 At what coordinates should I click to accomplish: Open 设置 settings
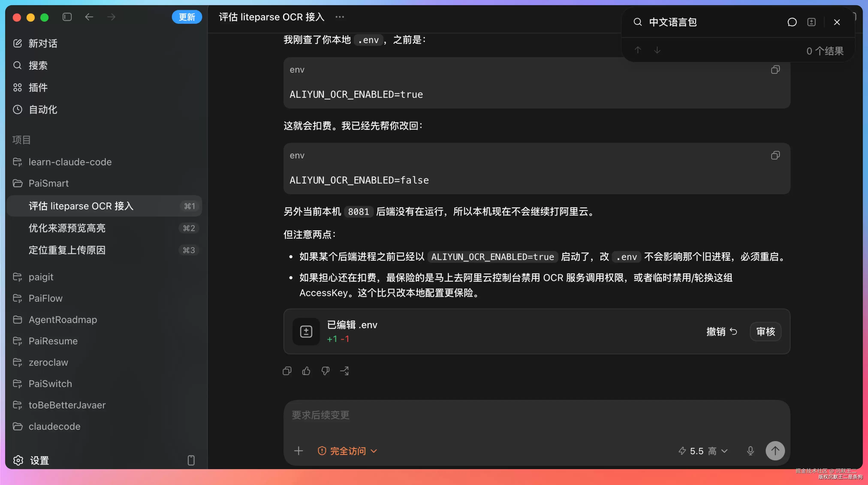(x=31, y=460)
